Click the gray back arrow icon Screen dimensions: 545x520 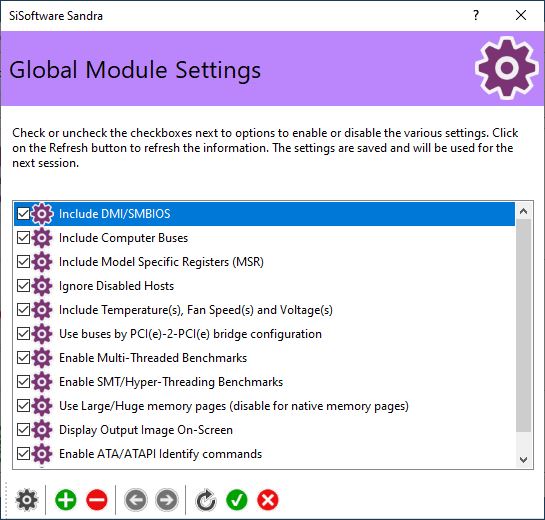(136, 500)
